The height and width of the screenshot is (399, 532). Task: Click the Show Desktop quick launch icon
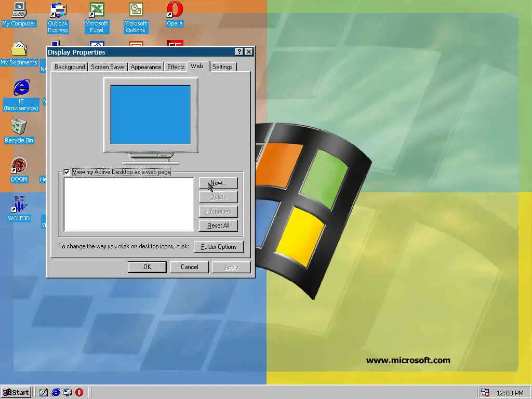[44, 392]
